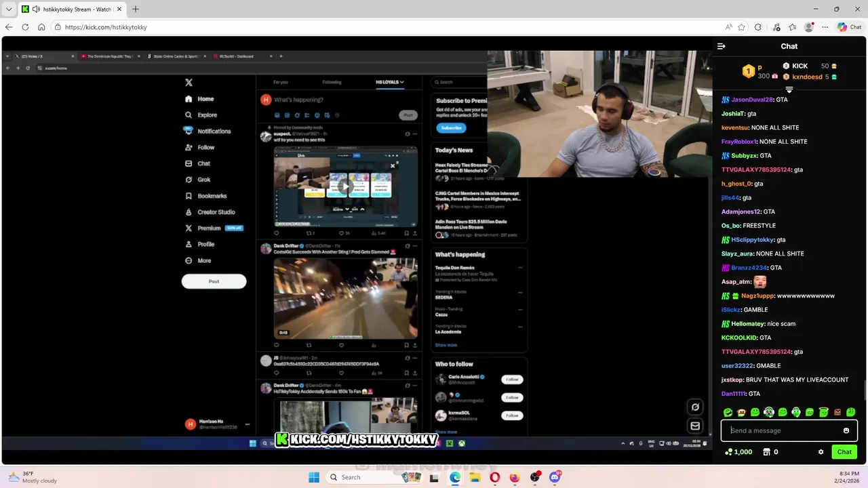The width and height of the screenshot is (868, 488).
Task: Open Discord from taskbar
Action: pyautogui.click(x=555, y=477)
